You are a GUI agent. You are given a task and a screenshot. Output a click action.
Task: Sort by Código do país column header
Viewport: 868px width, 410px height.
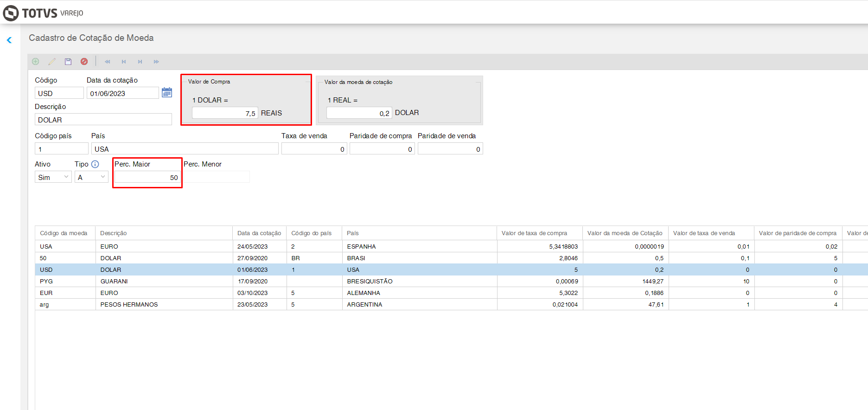[314, 233]
